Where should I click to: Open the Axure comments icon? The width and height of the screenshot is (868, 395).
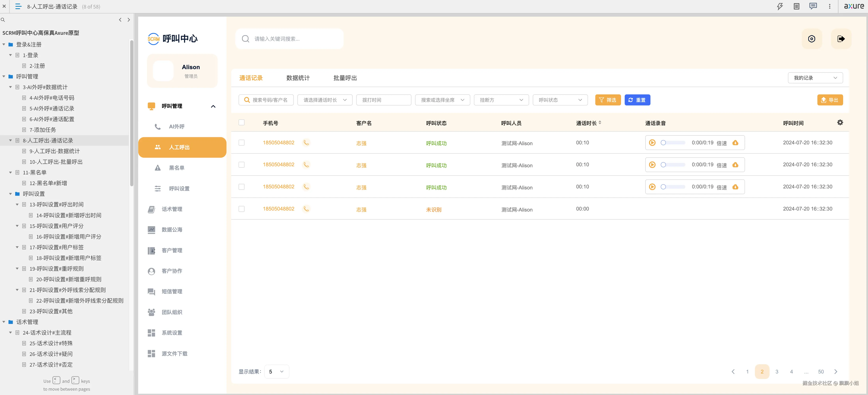coord(813,6)
